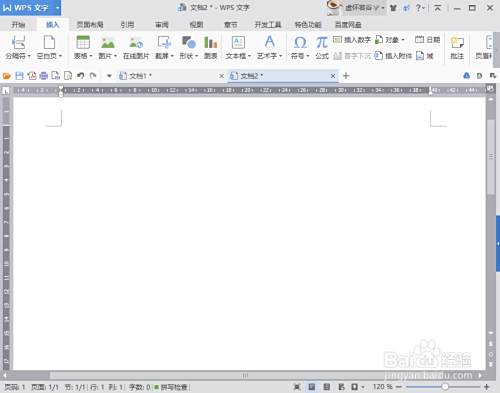This screenshot has height=393, width=500.
Task: Click the 艺术字 word art icon
Action: tap(269, 42)
